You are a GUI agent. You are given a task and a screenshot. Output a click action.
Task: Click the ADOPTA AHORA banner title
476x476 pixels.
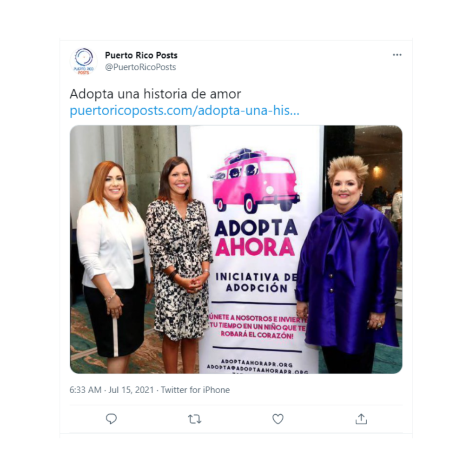point(256,238)
